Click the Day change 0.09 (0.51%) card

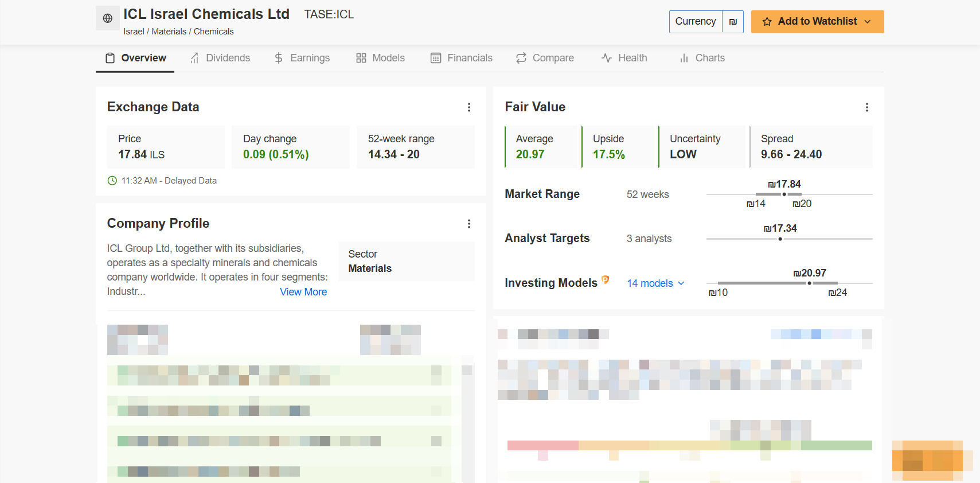291,147
